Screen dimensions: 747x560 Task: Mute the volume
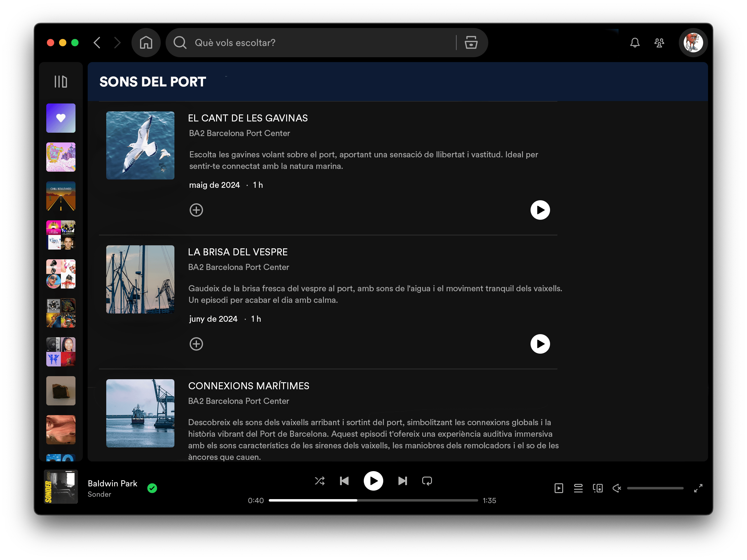click(617, 488)
